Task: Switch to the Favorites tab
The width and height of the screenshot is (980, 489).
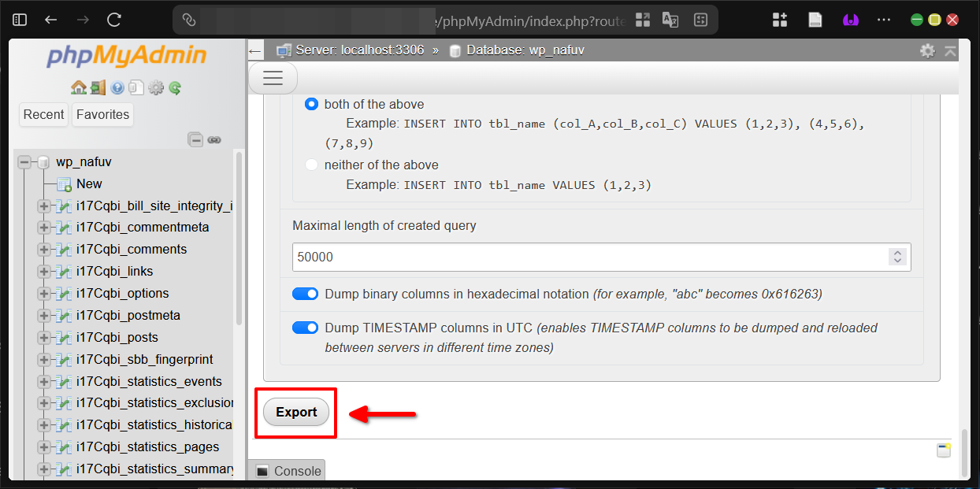Action: click(x=102, y=114)
